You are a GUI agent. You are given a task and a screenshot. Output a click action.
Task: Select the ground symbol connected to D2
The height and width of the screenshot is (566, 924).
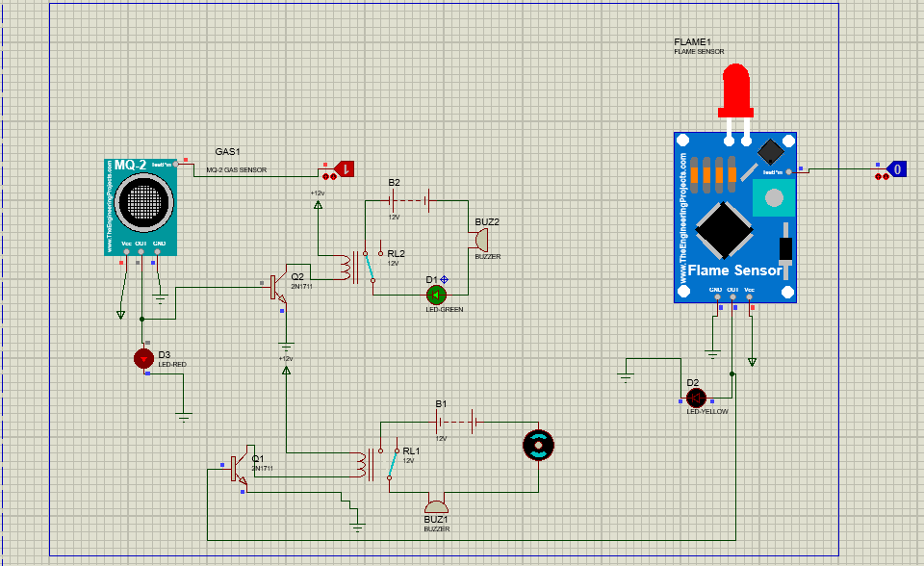tap(626, 376)
